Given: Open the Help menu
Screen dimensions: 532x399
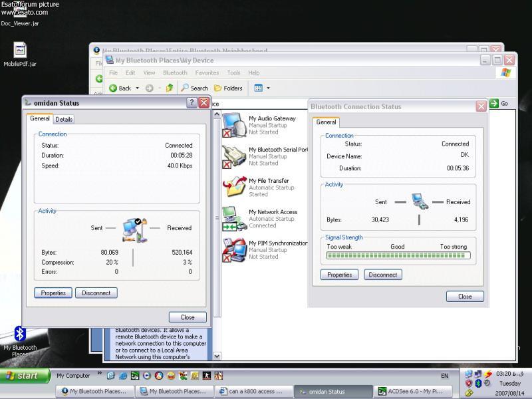Looking at the screenshot, I should click(x=254, y=72).
